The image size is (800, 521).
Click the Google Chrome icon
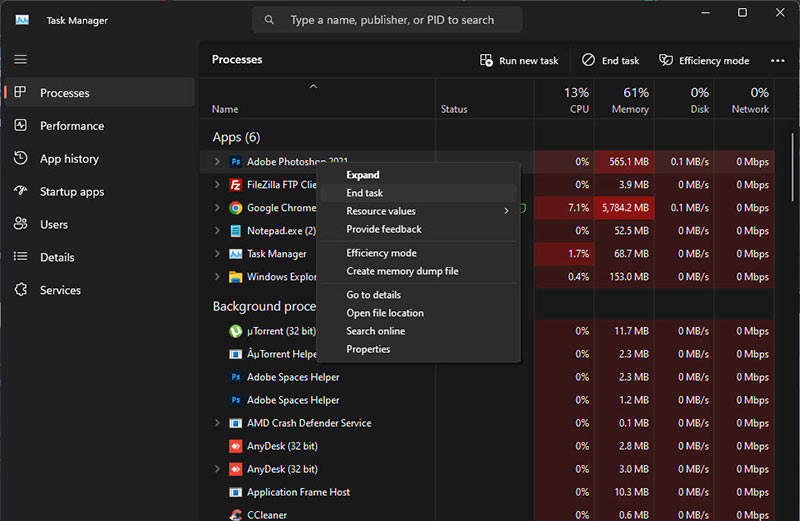[x=235, y=208]
